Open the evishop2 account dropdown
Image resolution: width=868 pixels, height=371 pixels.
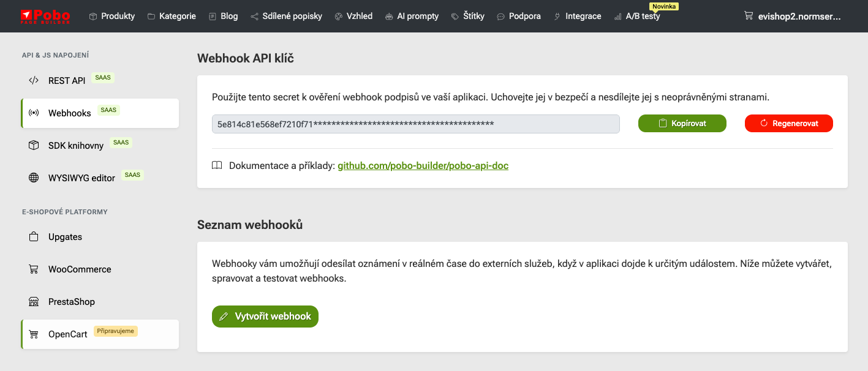[x=799, y=16]
